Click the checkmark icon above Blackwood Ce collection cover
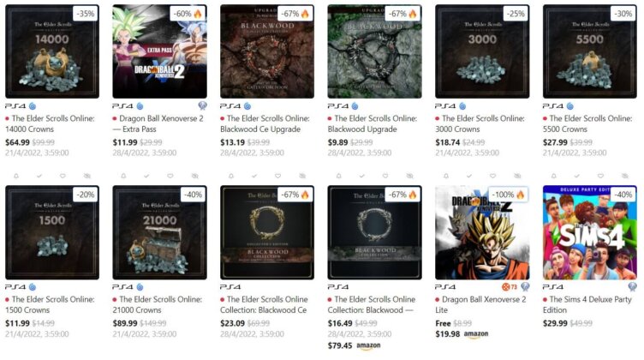 pos(254,176)
